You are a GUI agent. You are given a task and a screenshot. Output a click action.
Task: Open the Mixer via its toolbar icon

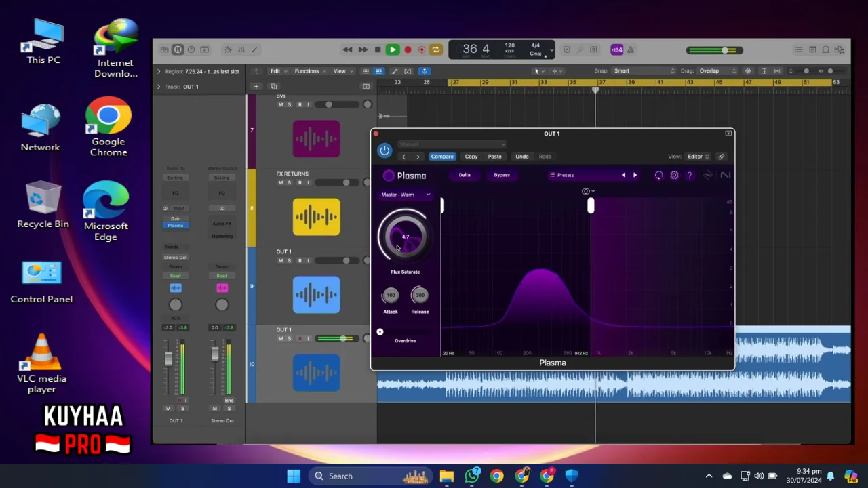coord(241,49)
